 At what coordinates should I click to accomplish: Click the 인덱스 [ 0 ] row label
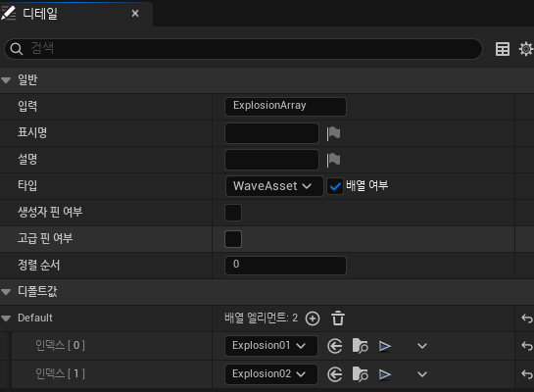(x=61, y=345)
